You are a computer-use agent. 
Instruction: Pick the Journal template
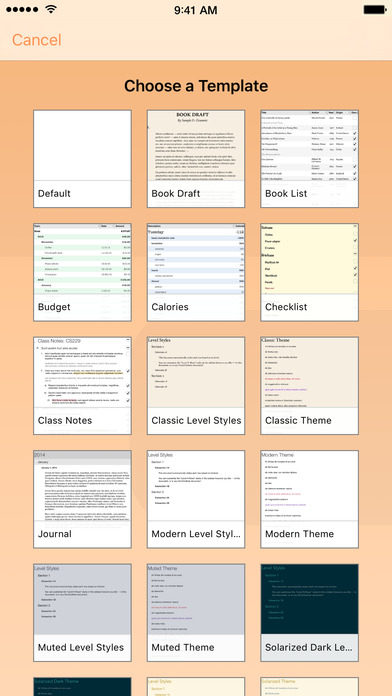tap(82, 499)
